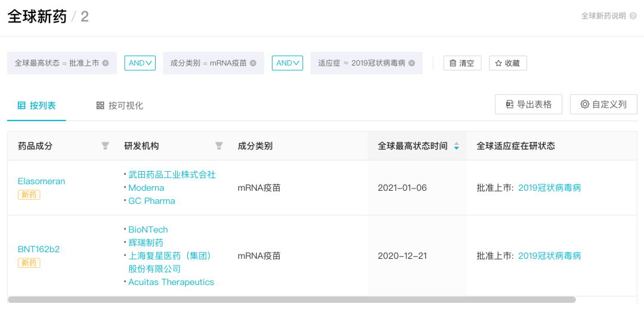Open the second AND operator dropdown
The image size is (644, 310).
287,63
